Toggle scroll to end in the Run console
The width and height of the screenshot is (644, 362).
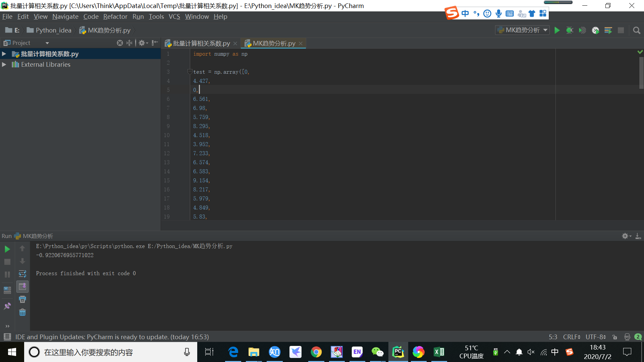[22, 287]
